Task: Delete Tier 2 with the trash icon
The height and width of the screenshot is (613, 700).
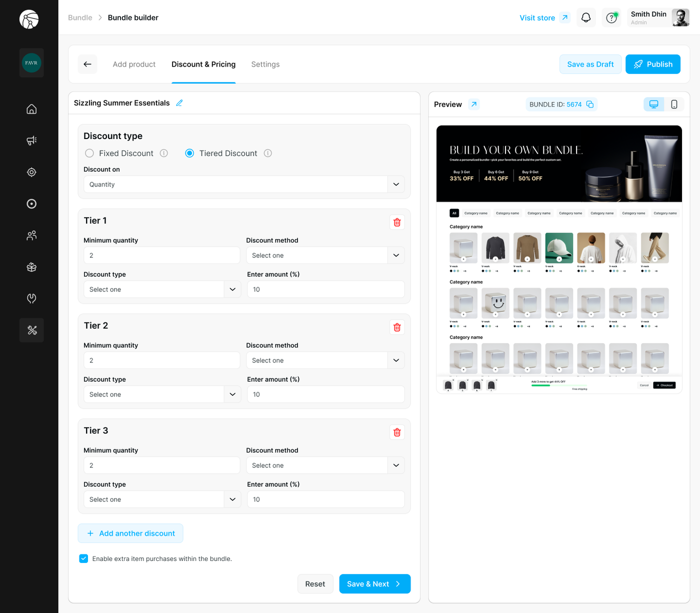Action: tap(397, 327)
